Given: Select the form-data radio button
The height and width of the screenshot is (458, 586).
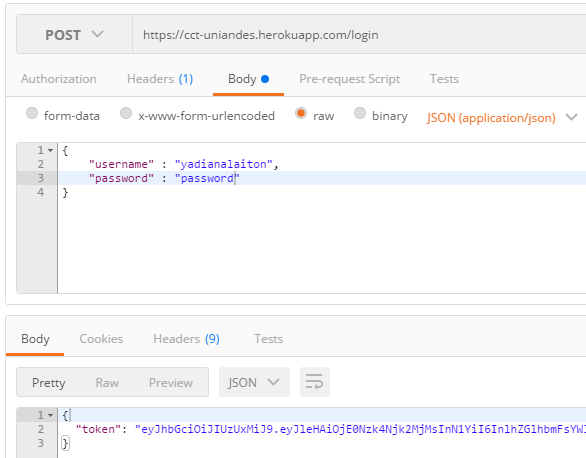Looking at the screenshot, I should [32, 113].
